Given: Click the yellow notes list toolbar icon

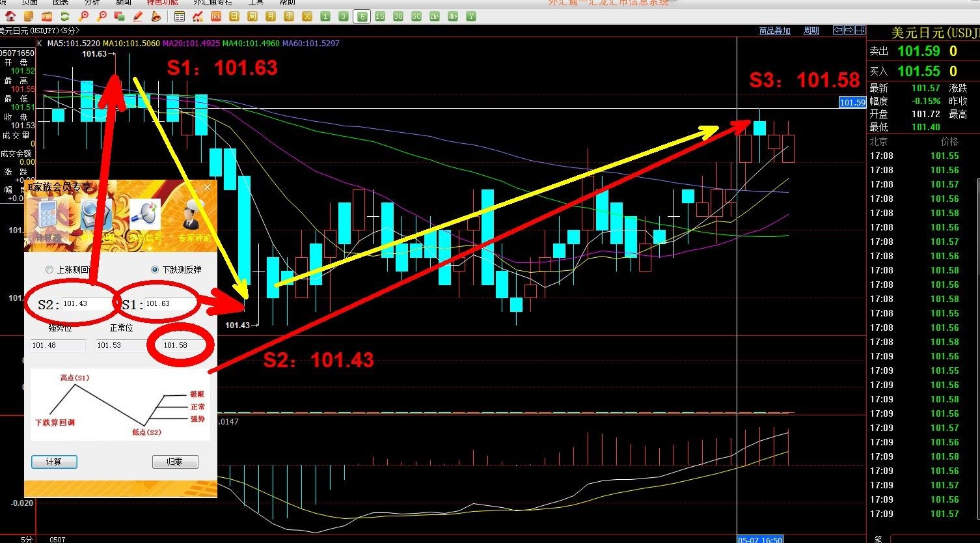Looking at the screenshot, I should pyautogui.click(x=29, y=16).
